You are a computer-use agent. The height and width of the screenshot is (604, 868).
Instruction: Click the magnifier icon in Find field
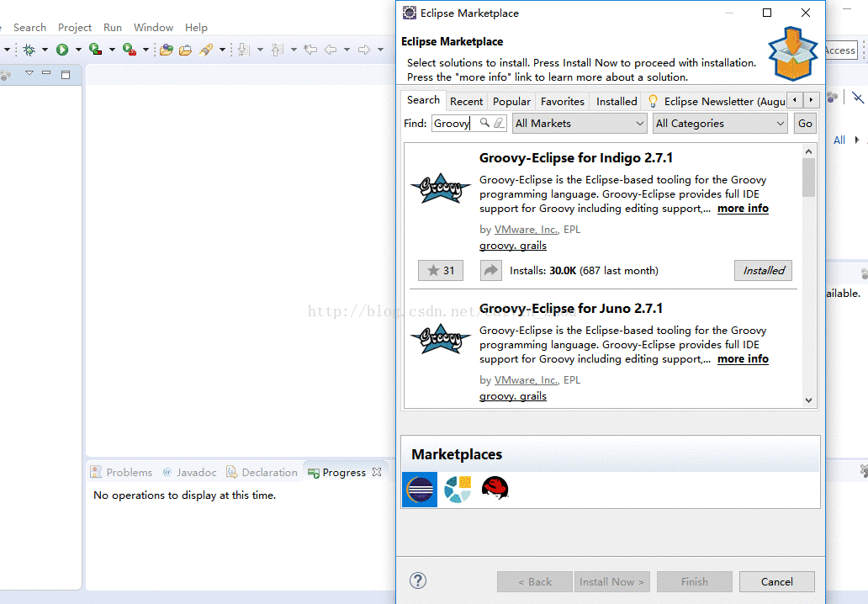pyautogui.click(x=484, y=123)
